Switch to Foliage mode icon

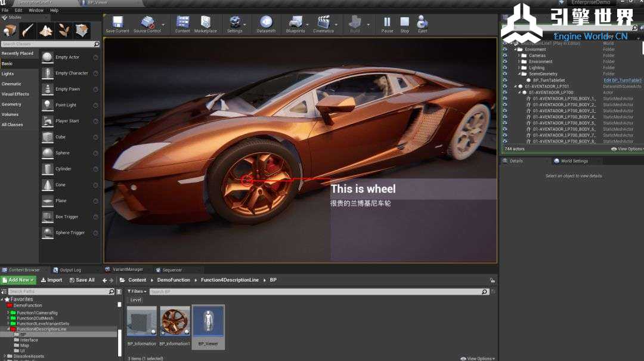click(64, 30)
